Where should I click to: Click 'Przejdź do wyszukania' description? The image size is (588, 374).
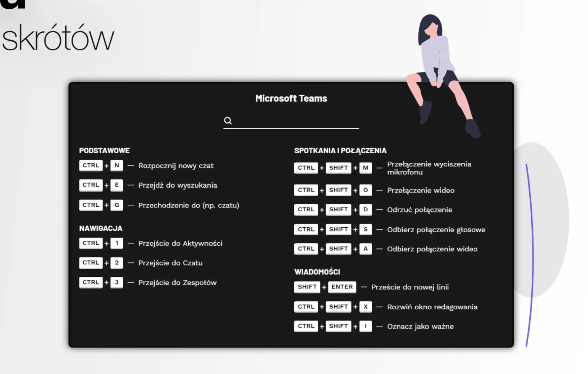pos(178,185)
